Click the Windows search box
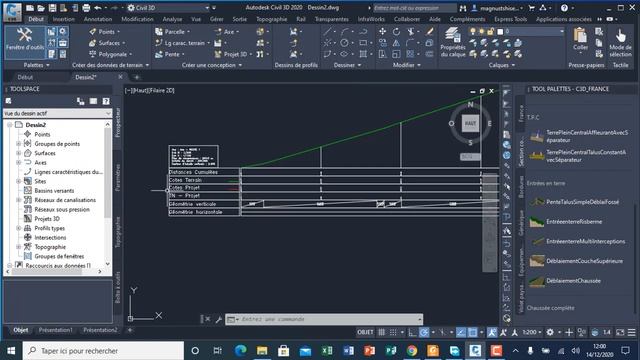640x360 pixels. click(103, 351)
